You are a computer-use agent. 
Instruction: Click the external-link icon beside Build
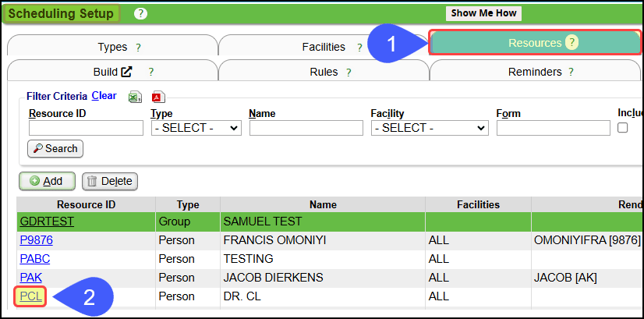[126, 72]
